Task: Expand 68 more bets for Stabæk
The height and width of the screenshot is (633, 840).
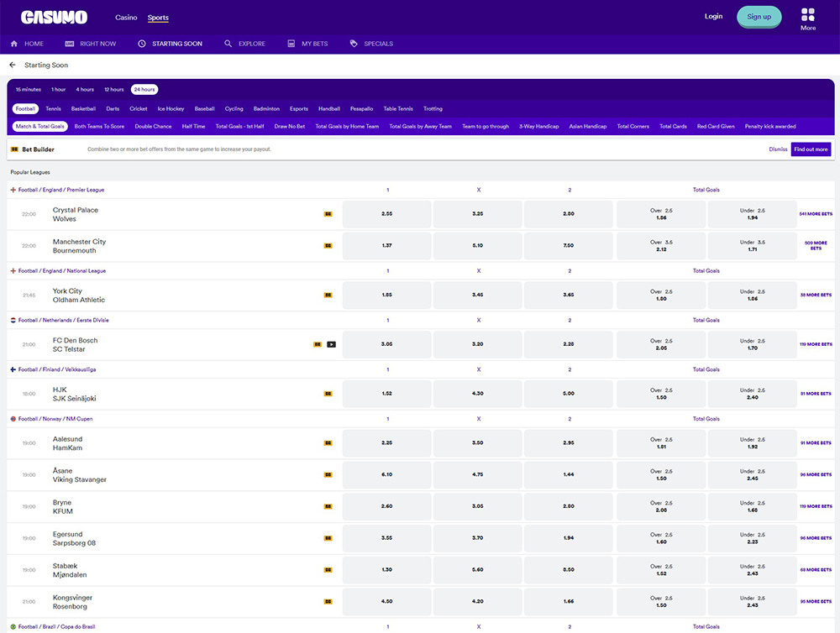Action: [x=816, y=570]
